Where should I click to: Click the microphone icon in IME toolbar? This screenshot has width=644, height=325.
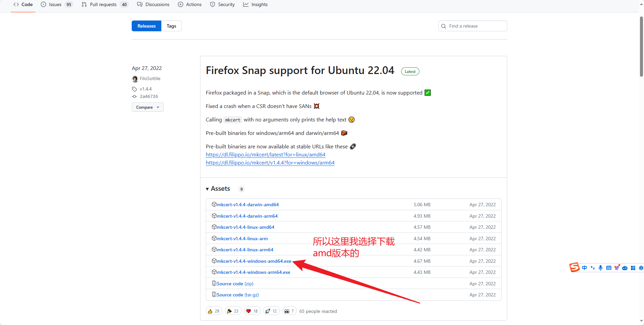pos(600,268)
